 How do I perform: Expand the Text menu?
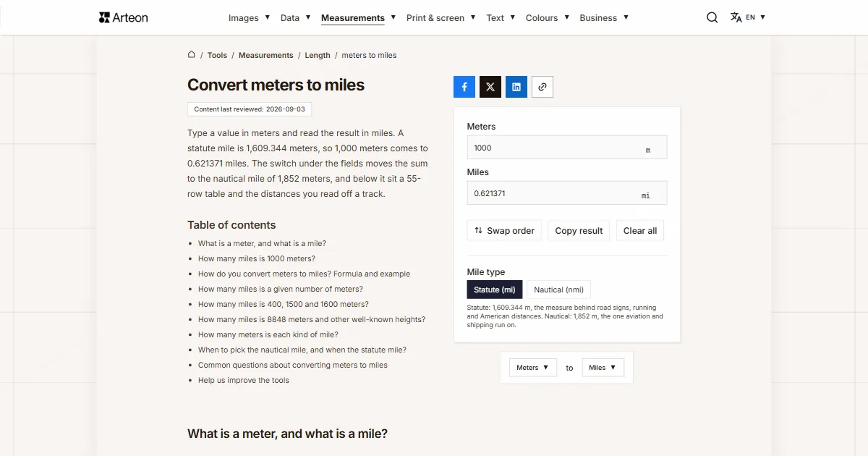pyautogui.click(x=501, y=17)
